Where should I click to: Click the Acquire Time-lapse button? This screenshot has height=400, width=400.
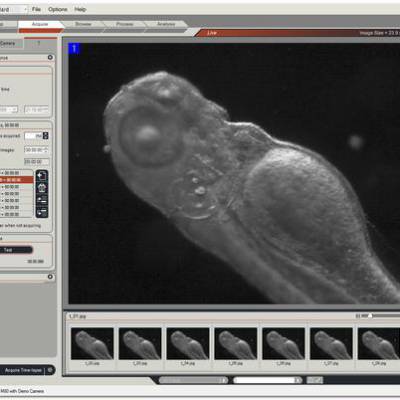tap(23, 370)
